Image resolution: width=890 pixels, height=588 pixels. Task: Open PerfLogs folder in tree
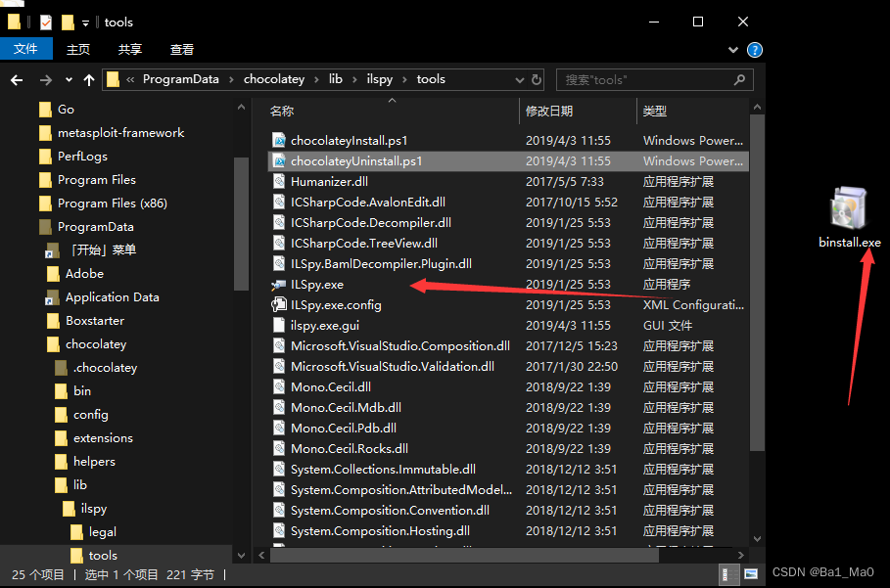coord(73,157)
